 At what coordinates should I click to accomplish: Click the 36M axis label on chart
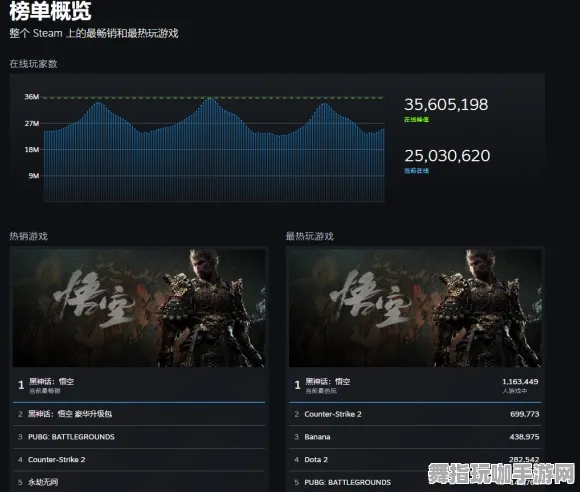[32, 97]
